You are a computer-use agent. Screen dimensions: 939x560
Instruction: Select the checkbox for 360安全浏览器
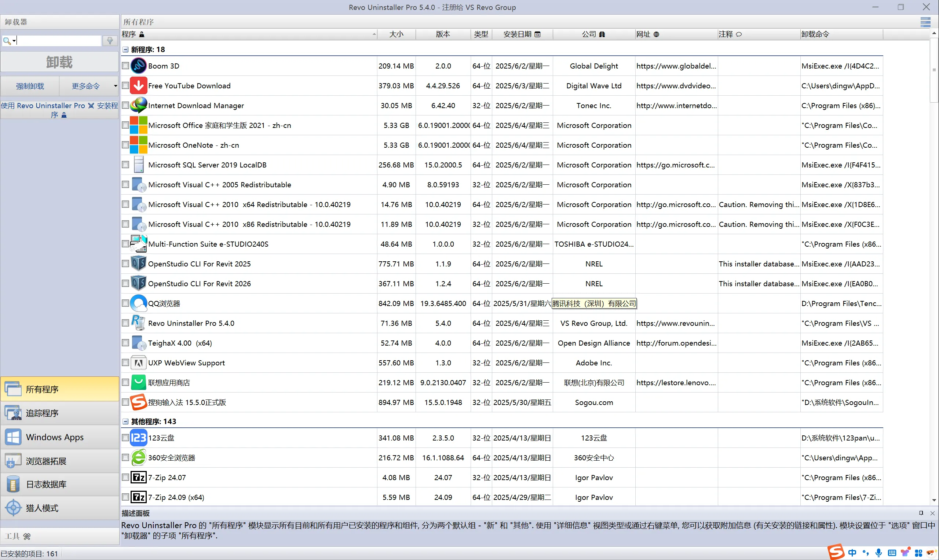click(x=125, y=457)
